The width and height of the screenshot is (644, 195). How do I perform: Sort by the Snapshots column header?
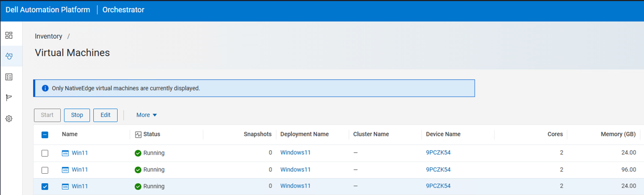pyautogui.click(x=258, y=134)
